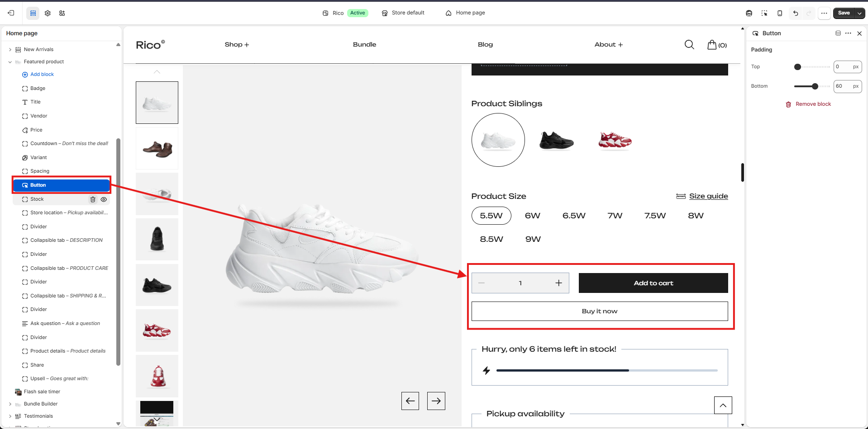Choose the black sneaker sibling swatch
868x429 pixels.
pyautogui.click(x=556, y=140)
